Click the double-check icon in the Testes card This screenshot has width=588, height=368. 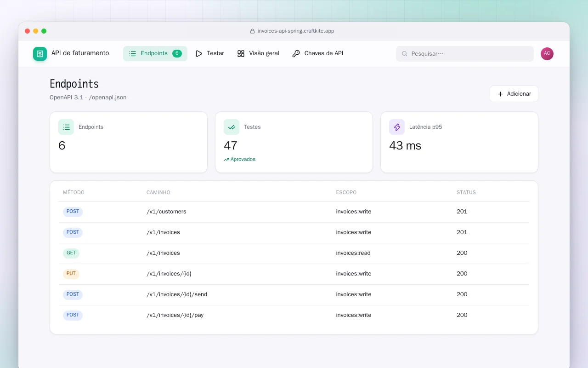pos(232,127)
